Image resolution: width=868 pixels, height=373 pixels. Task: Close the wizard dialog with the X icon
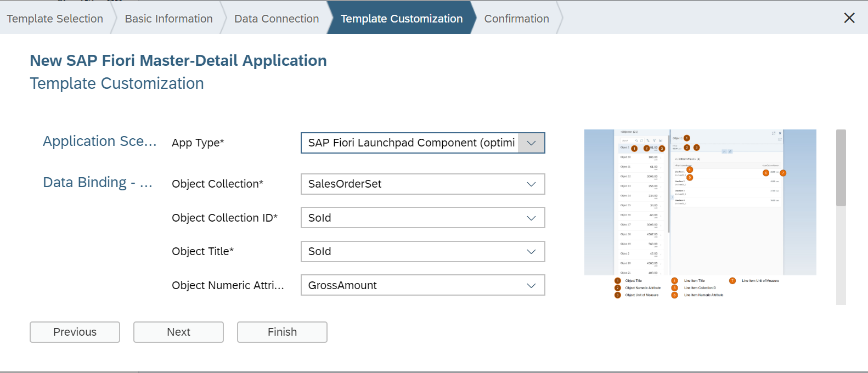coord(849,18)
